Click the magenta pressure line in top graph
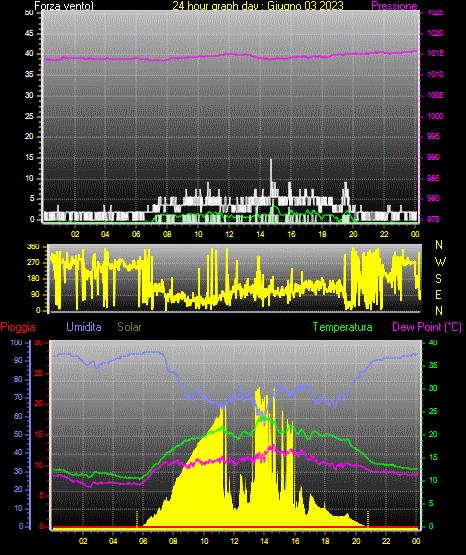 point(230,56)
